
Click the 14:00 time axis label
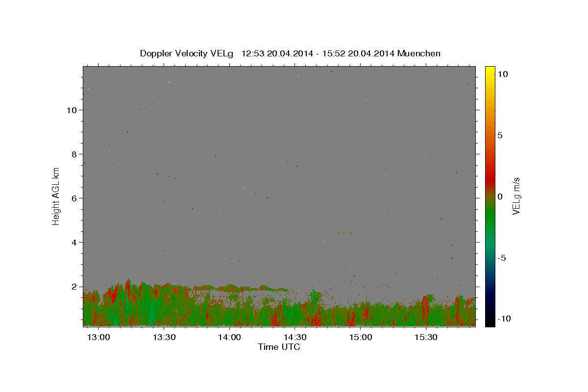pyautogui.click(x=230, y=337)
